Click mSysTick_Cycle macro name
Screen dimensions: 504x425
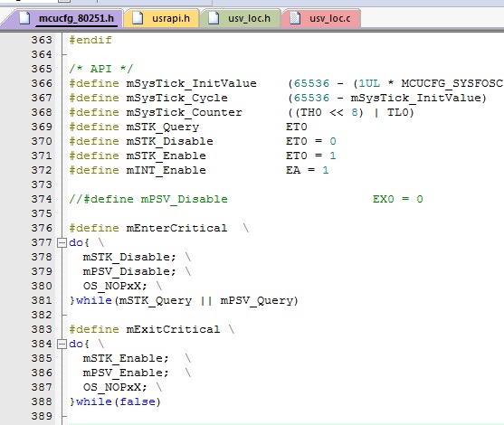177,98
